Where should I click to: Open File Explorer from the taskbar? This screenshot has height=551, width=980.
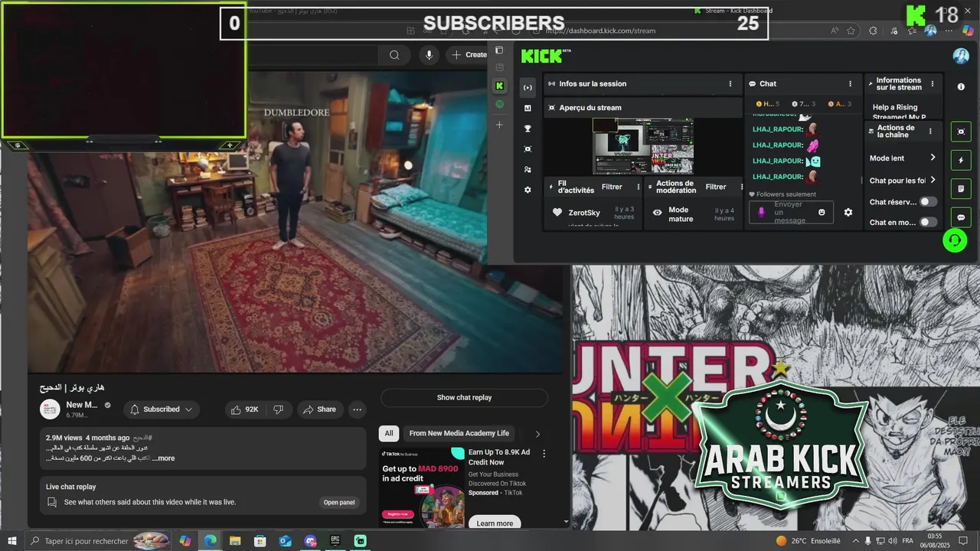coord(235,541)
